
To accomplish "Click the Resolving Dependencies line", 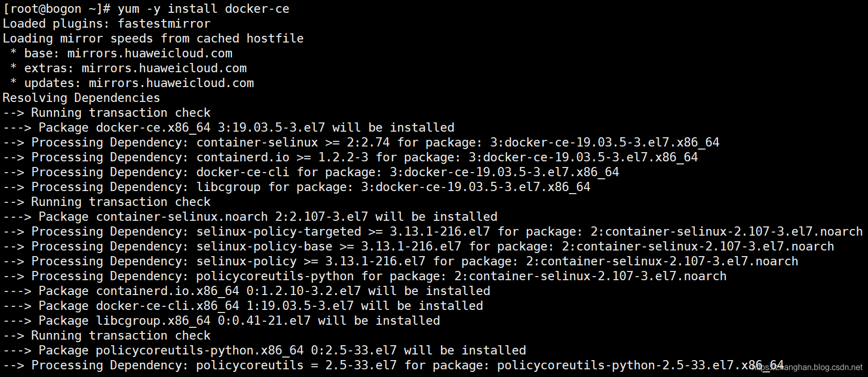I will pos(81,98).
